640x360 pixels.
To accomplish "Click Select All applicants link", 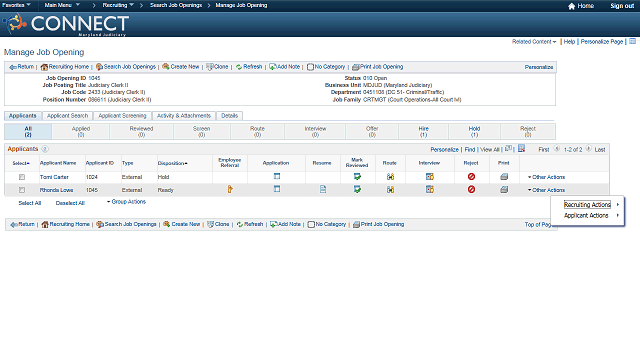I will click(x=29, y=203).
